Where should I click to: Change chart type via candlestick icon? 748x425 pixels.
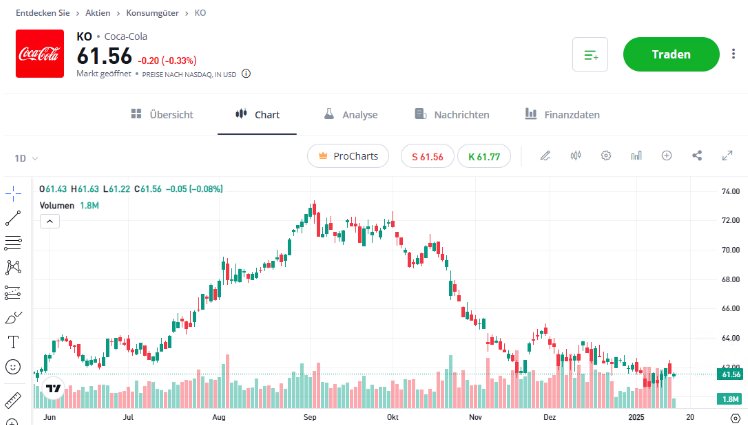click(576, 155)
